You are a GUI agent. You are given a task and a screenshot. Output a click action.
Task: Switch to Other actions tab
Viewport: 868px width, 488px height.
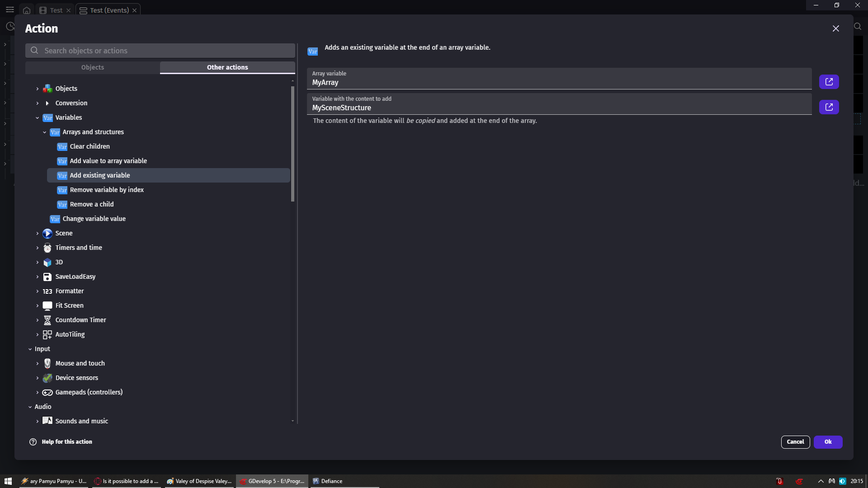[x=227, y=67]
